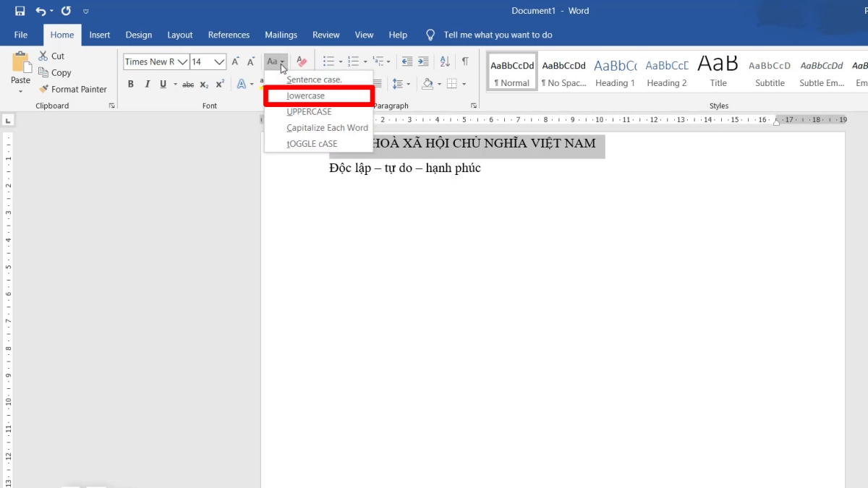Click Cut in Clipboard group

coord(51,56)
